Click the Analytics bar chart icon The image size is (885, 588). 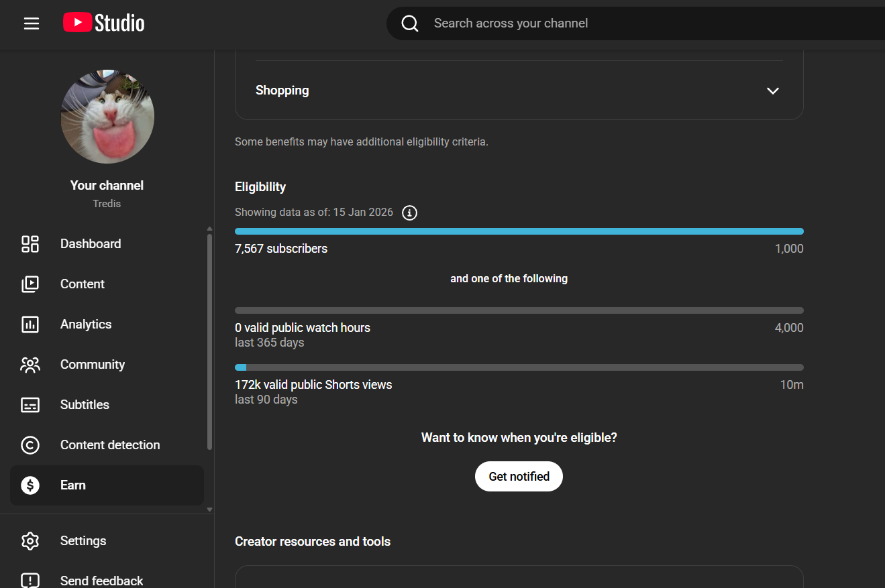tap(30, 325)
